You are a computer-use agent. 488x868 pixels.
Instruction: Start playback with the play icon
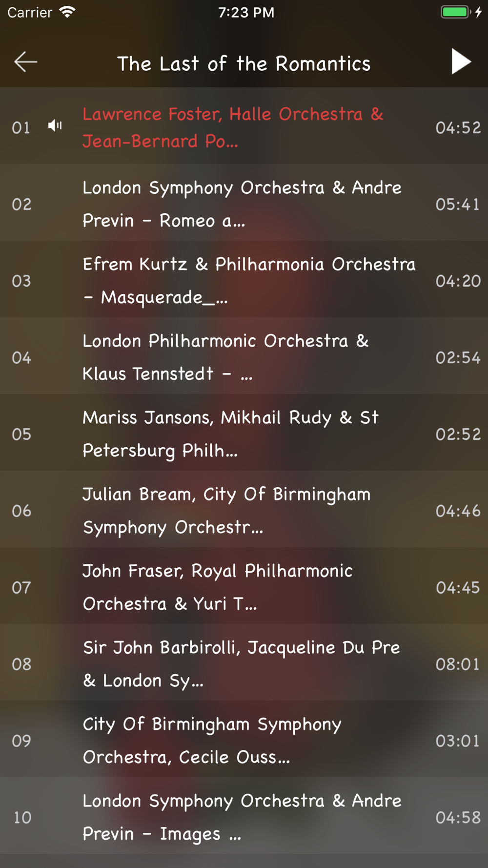point(461,62)
